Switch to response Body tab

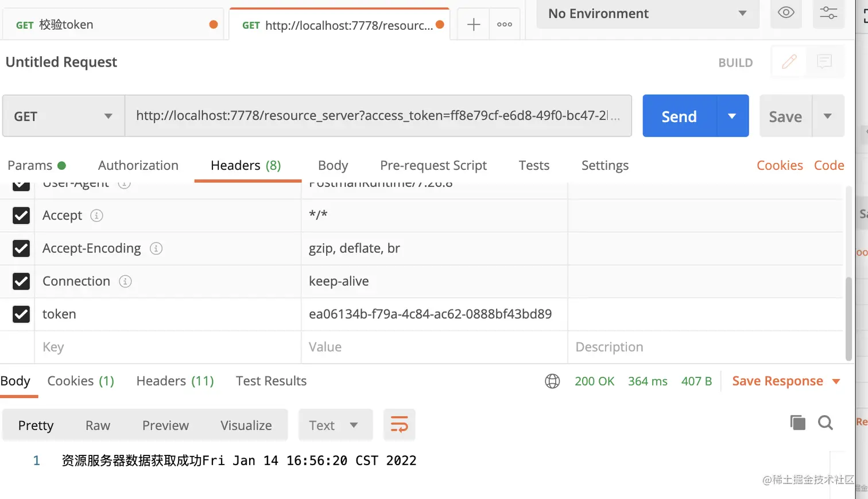coord(15,381)
